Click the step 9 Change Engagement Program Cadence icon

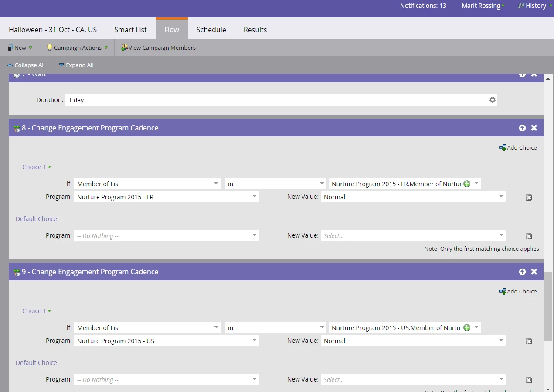[17, 272]
